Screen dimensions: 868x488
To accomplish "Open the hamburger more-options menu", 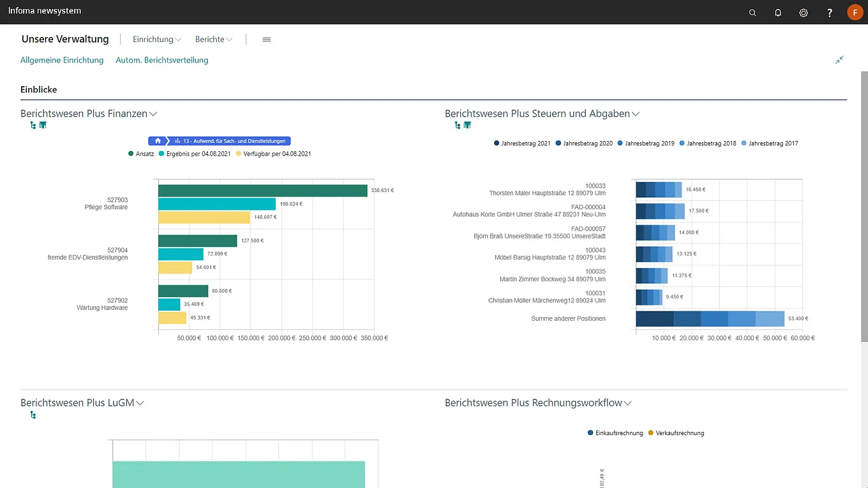I will point(267,40).
